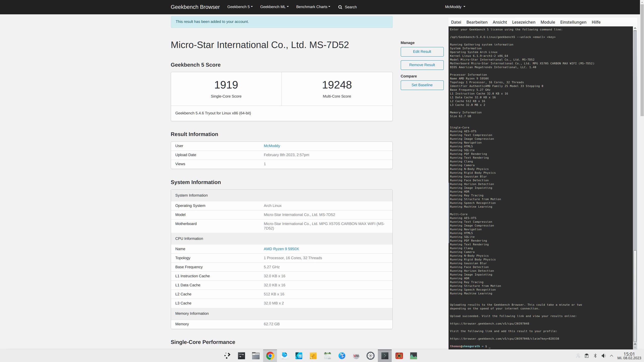This screenshot has width=644, height=362.
Task: Click the Edit Result button
Action: 422,52
